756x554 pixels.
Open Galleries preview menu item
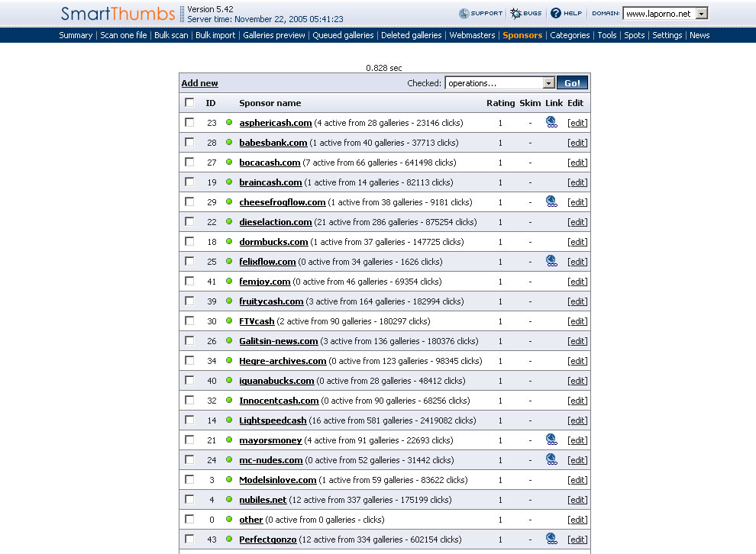(x=274, y=35)
